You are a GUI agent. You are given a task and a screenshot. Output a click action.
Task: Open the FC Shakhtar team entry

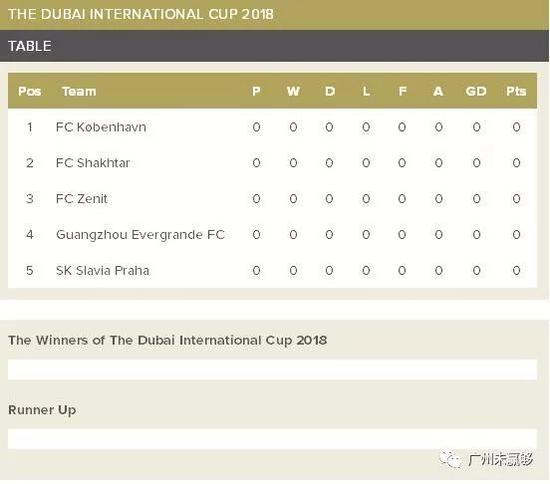[93, 163]
